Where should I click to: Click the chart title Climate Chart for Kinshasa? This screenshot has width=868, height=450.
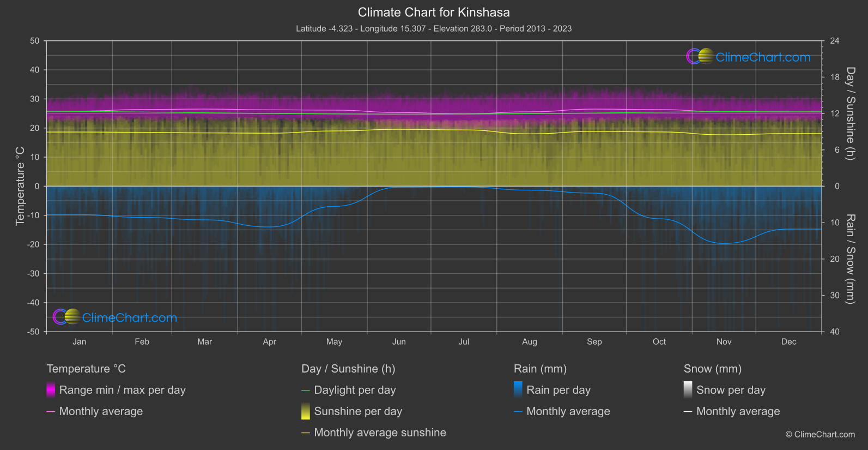tap(434, 12)
